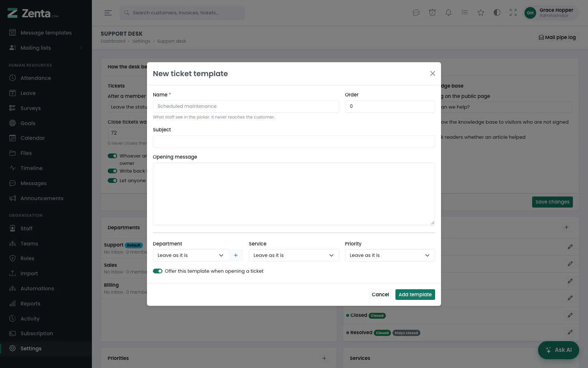Click the Name input field
588x368 pixels.
246,106
